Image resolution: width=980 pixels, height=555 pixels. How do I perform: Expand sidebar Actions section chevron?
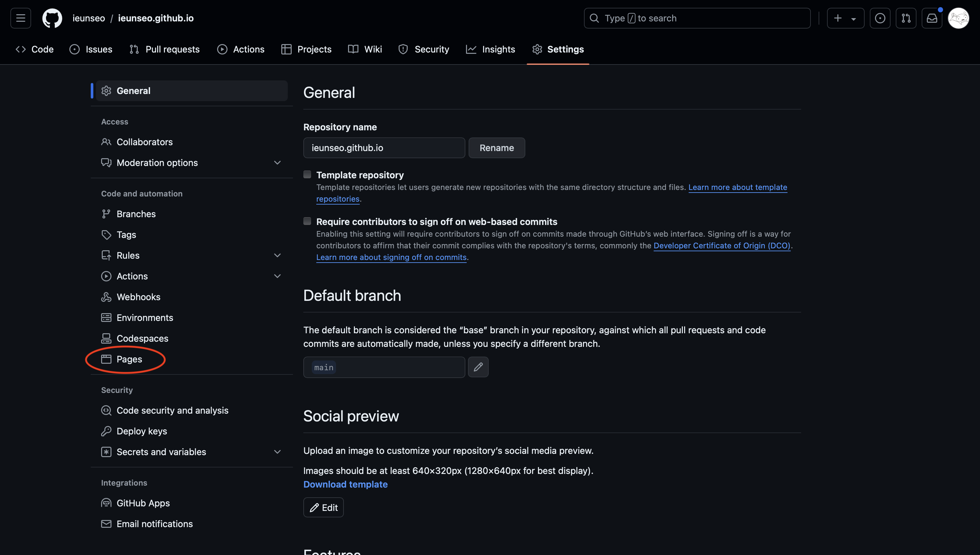point(277,276)
